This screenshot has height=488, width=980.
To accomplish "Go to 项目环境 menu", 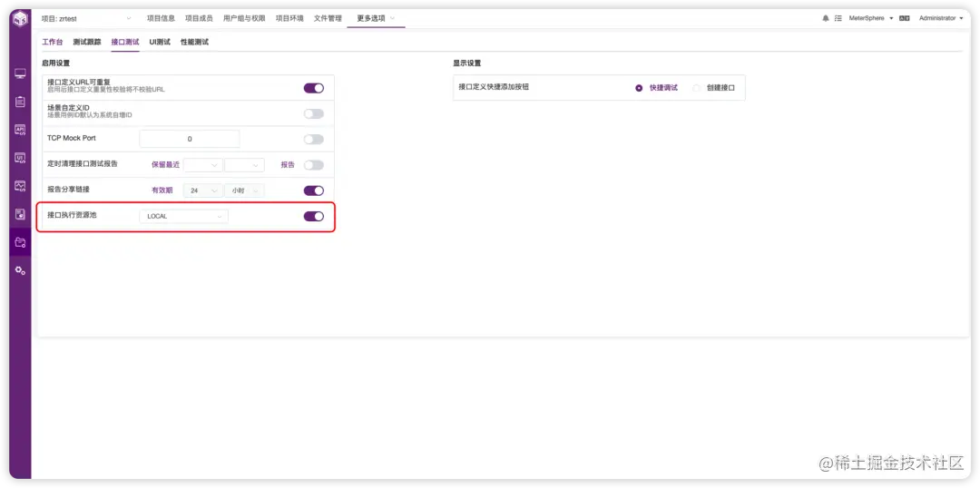I will (x=289, y=19).
